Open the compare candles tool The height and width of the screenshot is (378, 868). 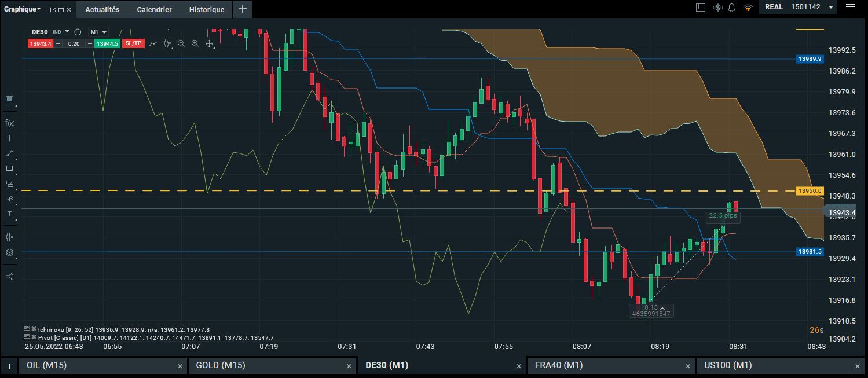10,237
